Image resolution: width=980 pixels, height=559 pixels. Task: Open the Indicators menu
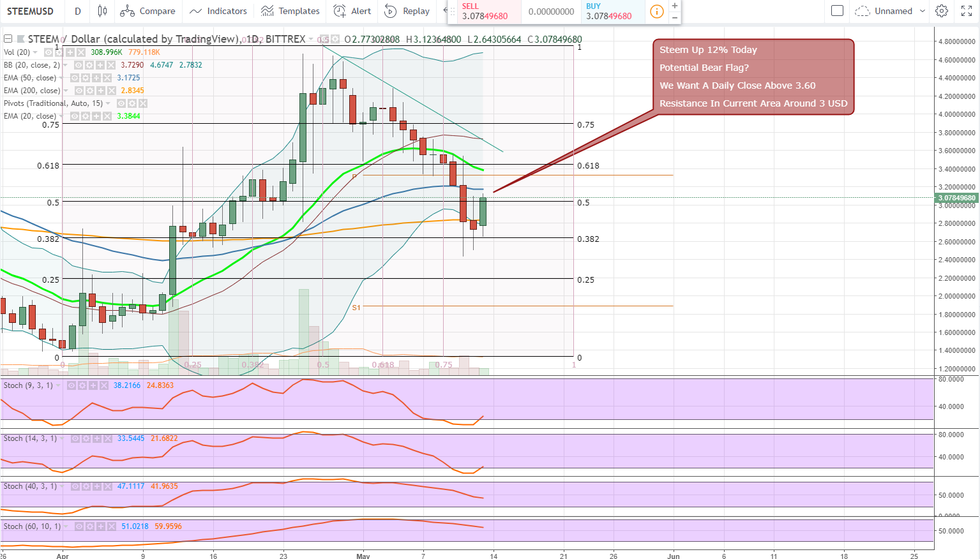click(218, 11)
